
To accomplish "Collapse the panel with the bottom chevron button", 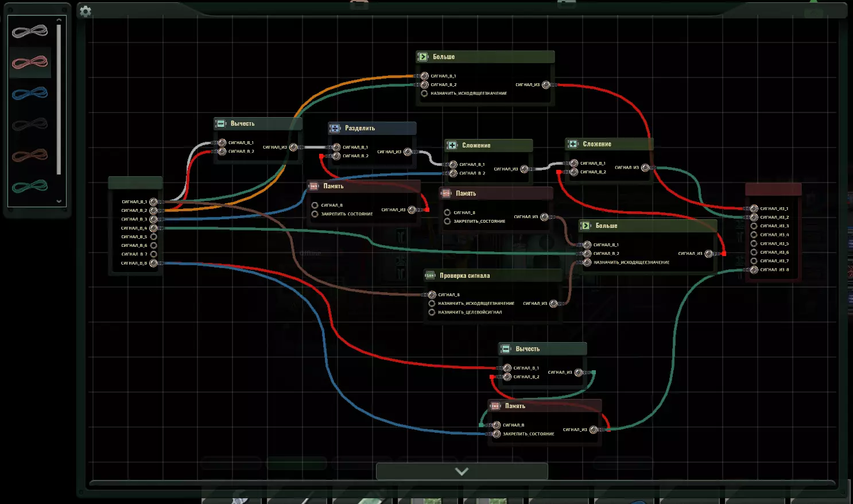I will [462, 471].
